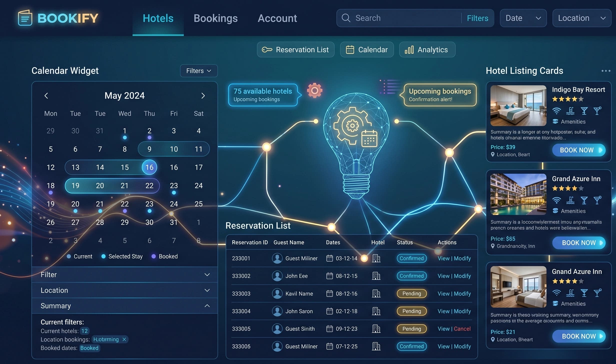616x364 pixels.
Task: Open the Date dropdown in header
Action: (x=523, y=18)
